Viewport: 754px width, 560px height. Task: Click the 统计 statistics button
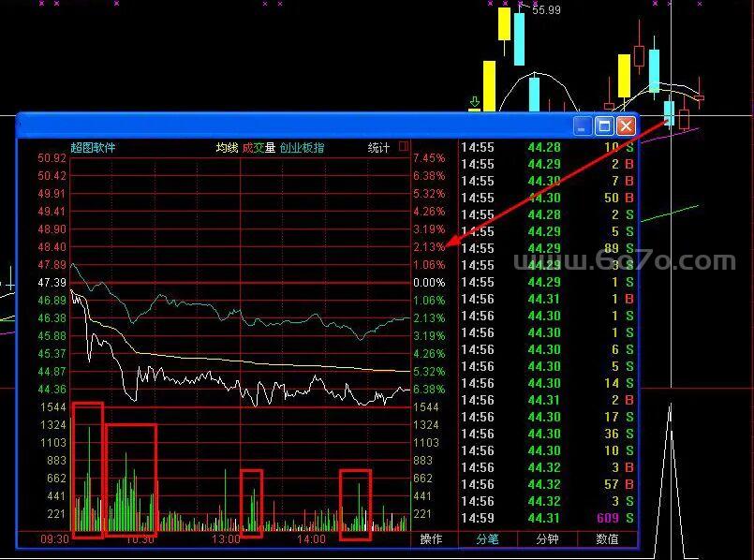click(378, 148)
